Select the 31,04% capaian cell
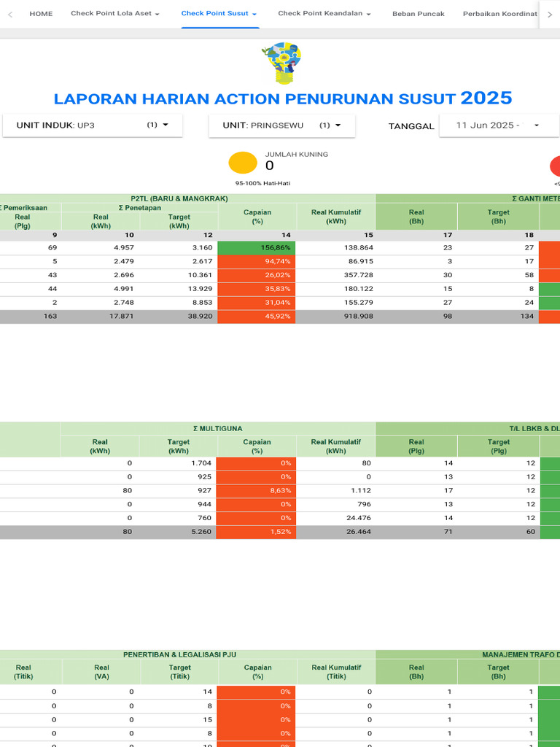Image resolution: width=560 pixels, height=747 pixels. (x=257, y=303)
